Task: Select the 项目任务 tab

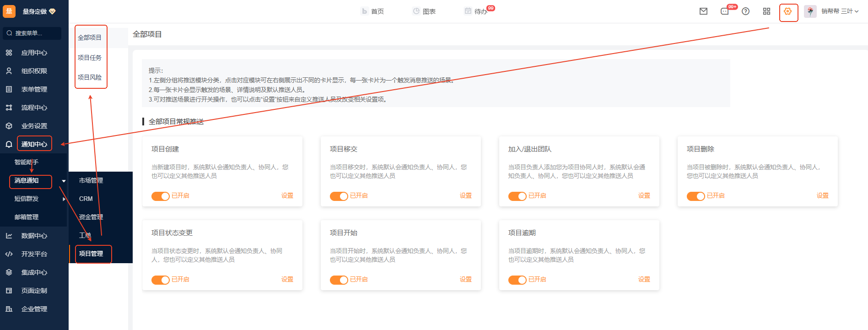Action: 90,58
